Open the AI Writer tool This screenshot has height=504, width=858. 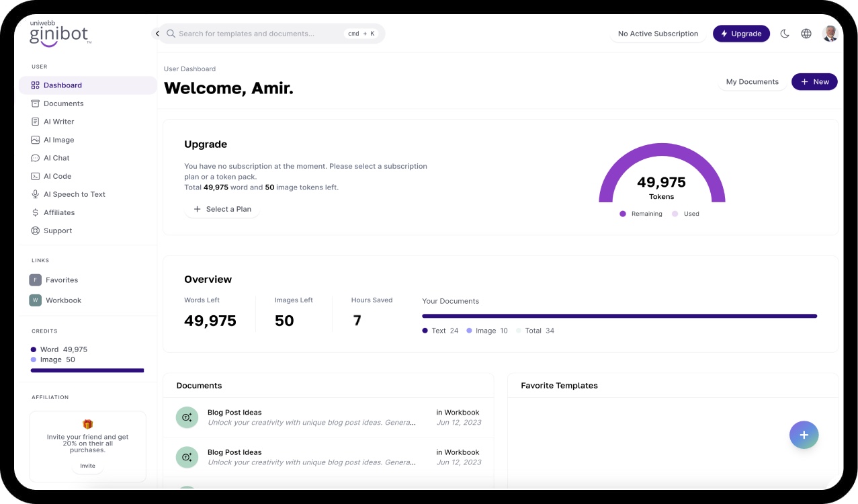[x=58, y=122]
